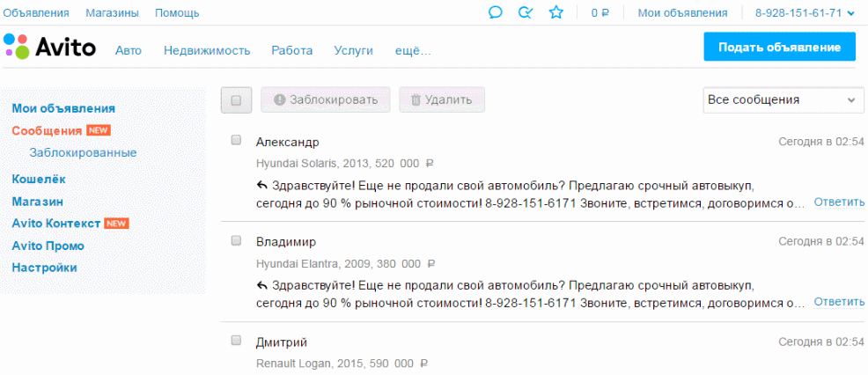The height and width of the screenshot is (375, 868).
Task: Open Александр's message text preview
Action: click(x=530, y=194)
